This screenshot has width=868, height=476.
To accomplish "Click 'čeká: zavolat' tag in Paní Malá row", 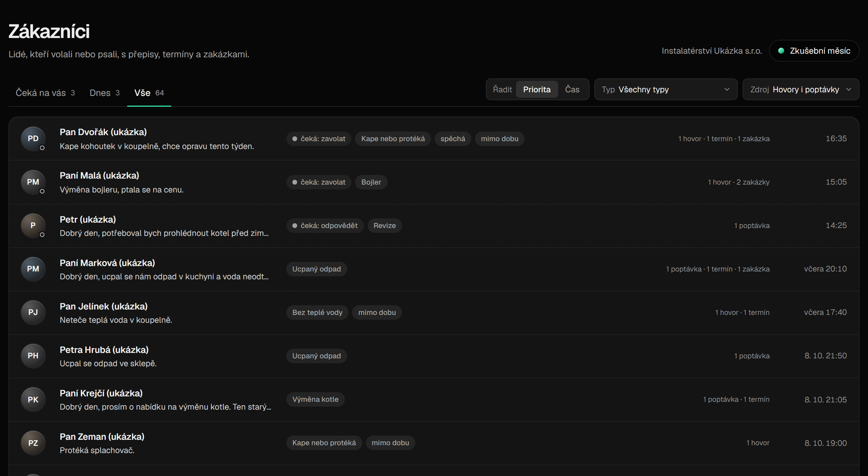I will tap(319, 182).
